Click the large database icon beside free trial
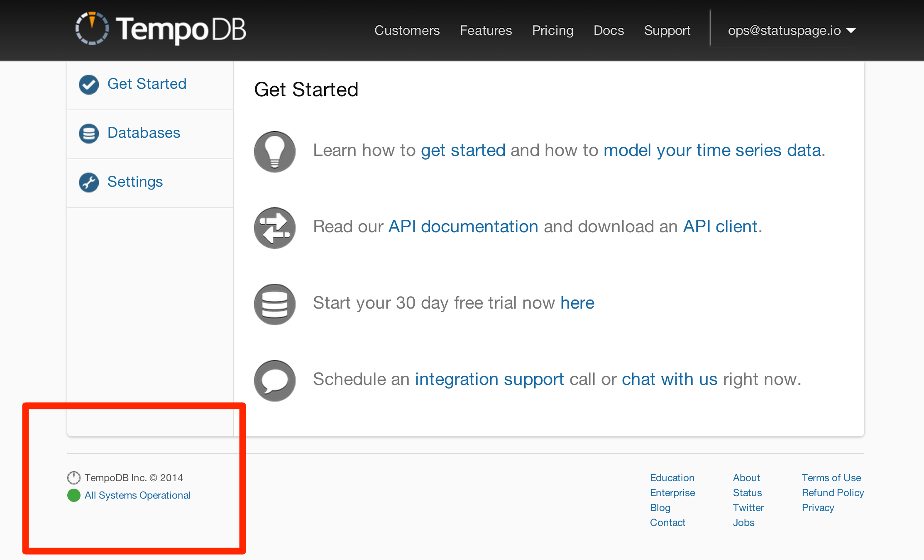This screenshot has height=560, width=924. [x=274, y=304]
